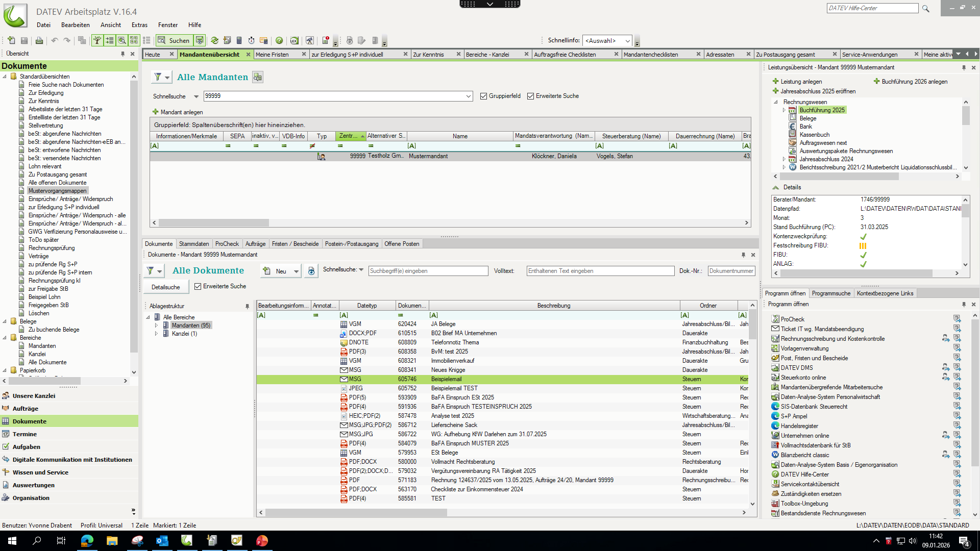Viewport: 980px width, 551px height.
Task: Uncheck the Gruppierfeld checkbox
Action: point(483,96)
